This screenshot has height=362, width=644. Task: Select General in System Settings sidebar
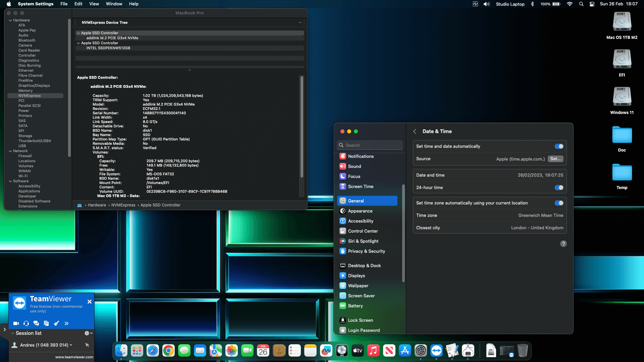tap(367, 201)
